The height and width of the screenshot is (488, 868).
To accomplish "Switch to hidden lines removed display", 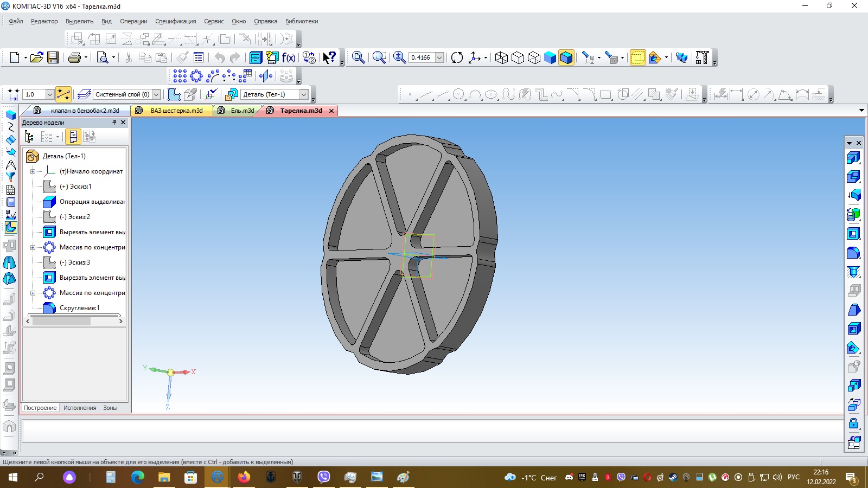I will (x=518, y=57).
